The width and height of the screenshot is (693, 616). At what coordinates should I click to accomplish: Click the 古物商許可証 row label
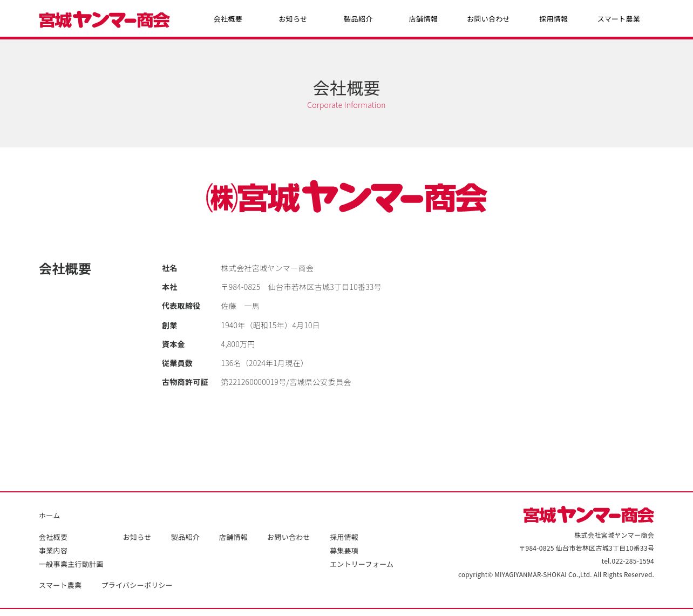tap(185, 382)
